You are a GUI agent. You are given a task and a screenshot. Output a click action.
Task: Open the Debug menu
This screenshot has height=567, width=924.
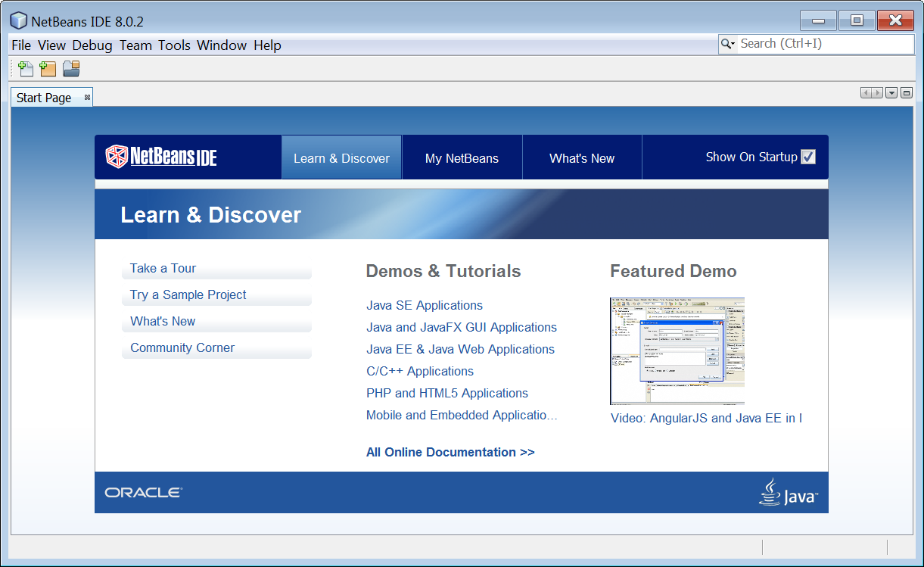pos(92,45)
